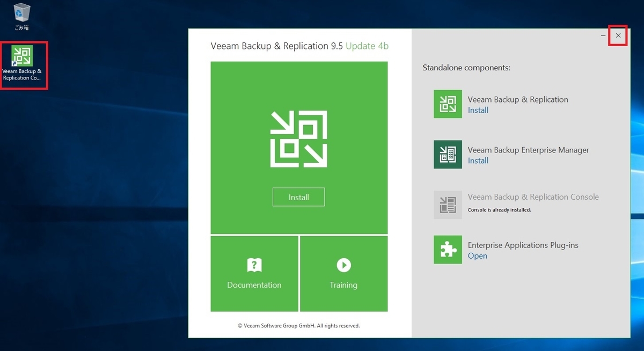The height and width of the screenshot is (351, 644).
Task: Open the Recycle Bin desktop icon
Action: [x=22, y=17]
